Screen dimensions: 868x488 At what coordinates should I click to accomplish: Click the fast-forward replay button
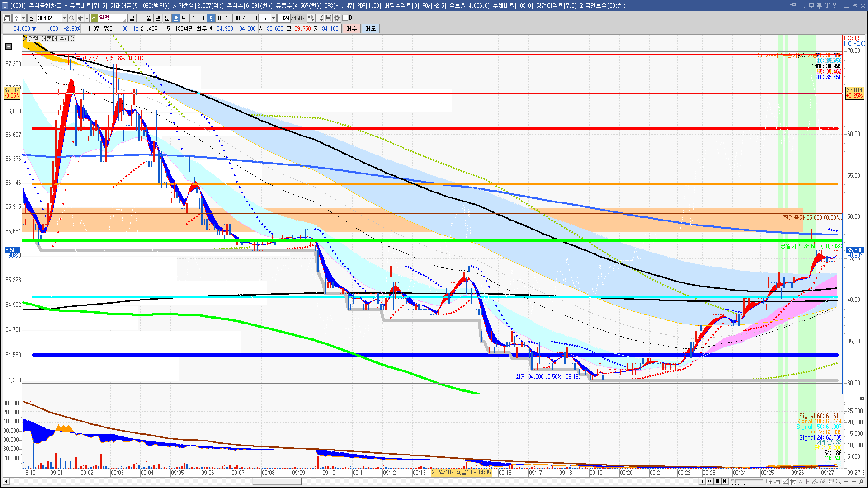tap(725, 481)
